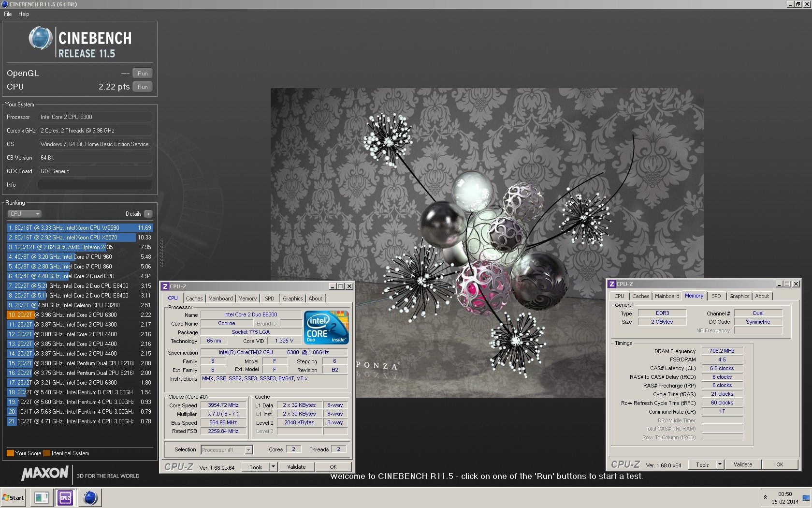Select ranking row Intel Core 2 CPU 4300
The height and width of the screenshot is (508, 812).
(x=80, y=325)
